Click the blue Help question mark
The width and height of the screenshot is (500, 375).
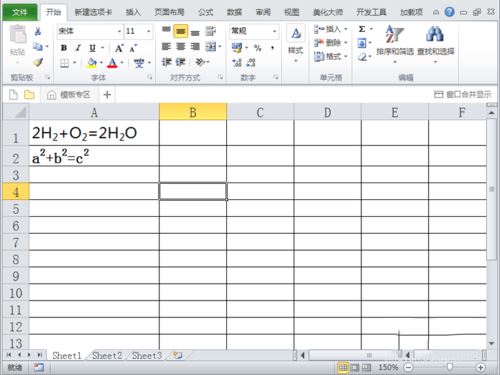click(x=450, y=12)
